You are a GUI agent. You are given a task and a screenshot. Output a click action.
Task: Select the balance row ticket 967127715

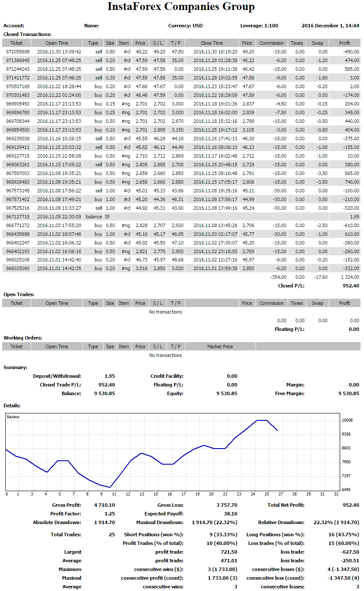(18, 217)
